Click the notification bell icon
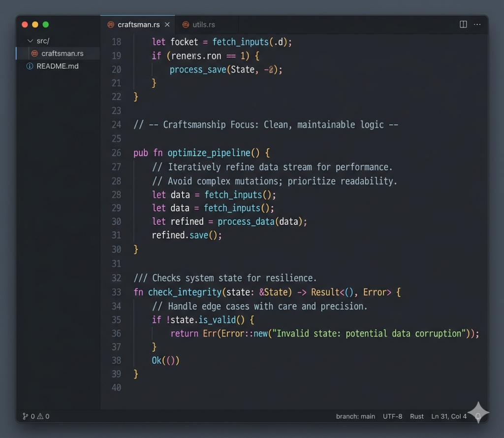 pos(477,416)
